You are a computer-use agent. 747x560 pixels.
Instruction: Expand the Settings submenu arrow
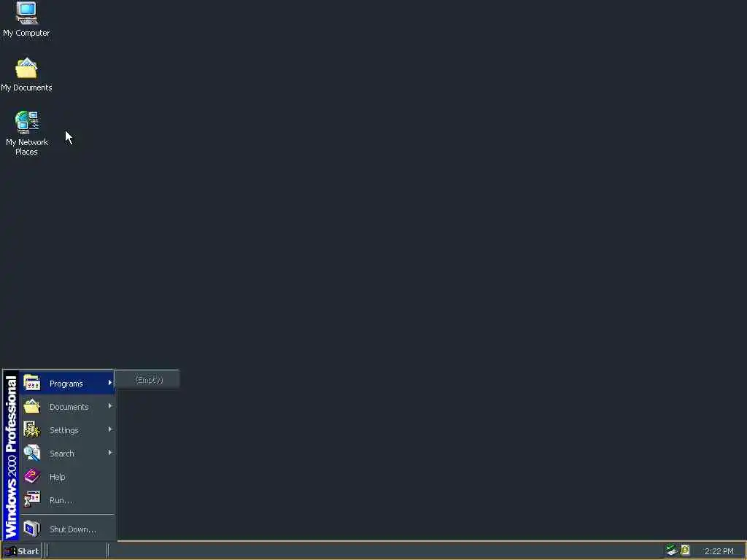point(110,429)
